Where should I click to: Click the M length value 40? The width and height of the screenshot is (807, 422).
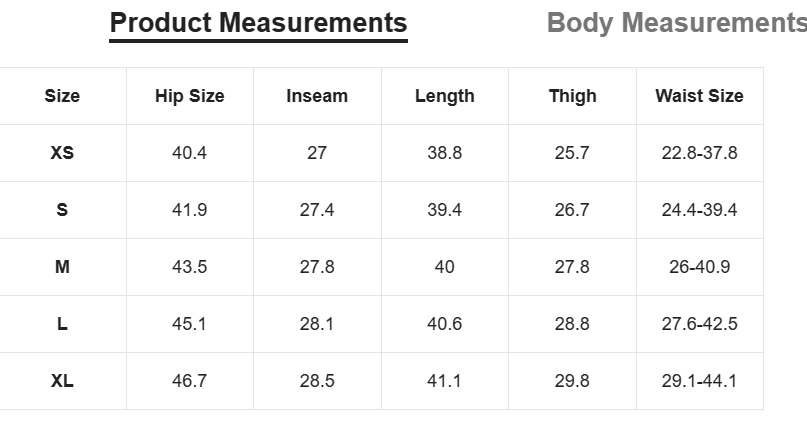coord(444,267)
